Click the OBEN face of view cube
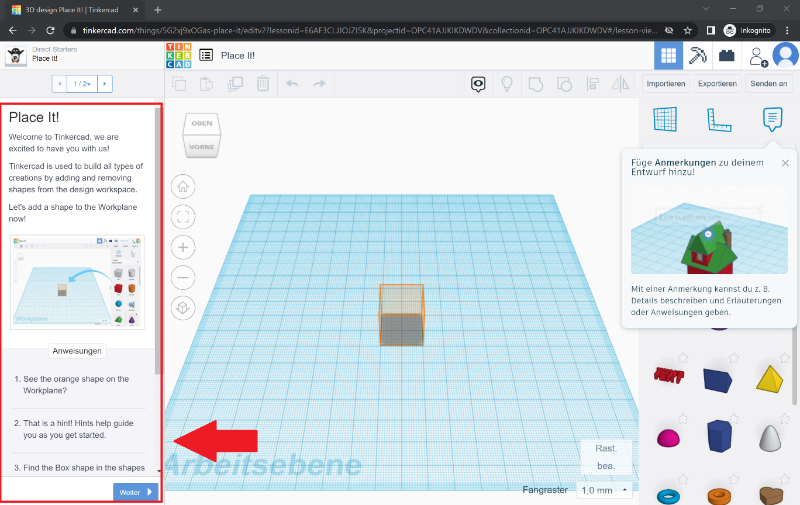 (x=202, y=123)
